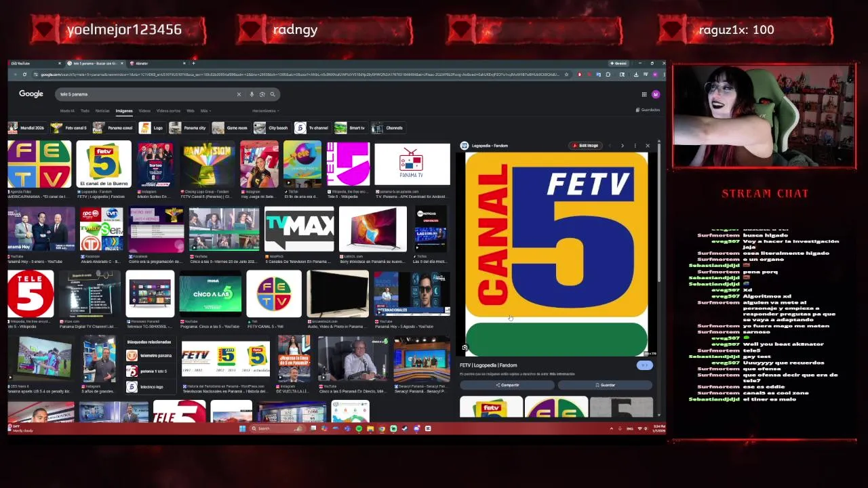Filter by Smart tv chip
Image resolution: width=868 pixels, height=488 pixels.
click(351, 127)
